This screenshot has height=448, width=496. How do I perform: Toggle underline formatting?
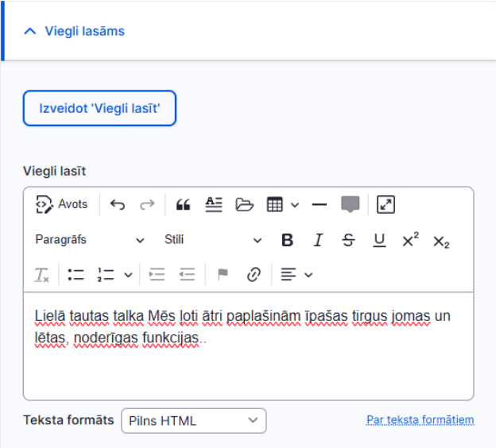(379, 240)
